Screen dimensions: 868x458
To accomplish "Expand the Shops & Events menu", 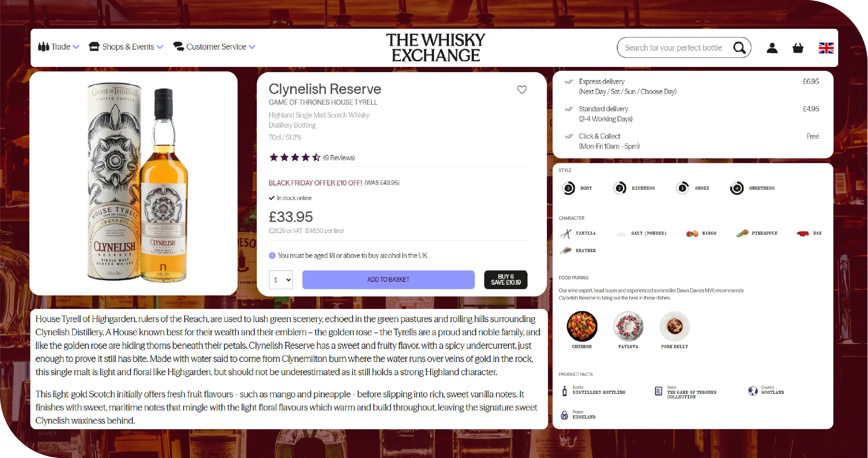I will pos(126,47).
